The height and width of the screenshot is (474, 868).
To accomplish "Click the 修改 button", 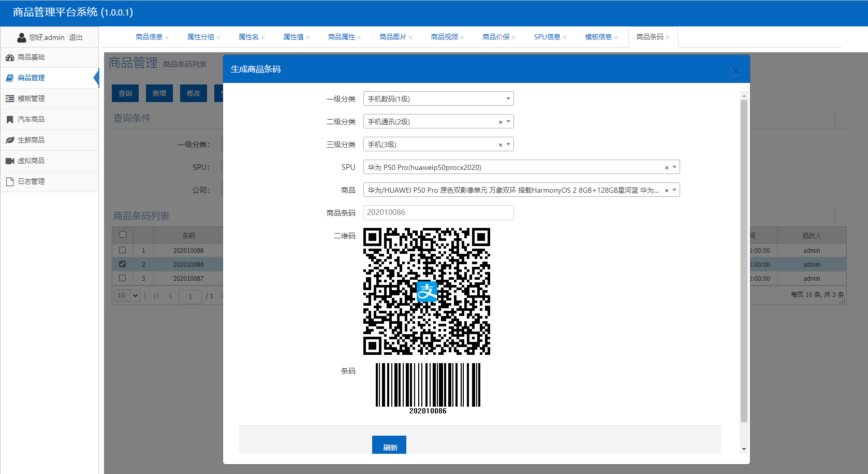I will coord(194,93).
